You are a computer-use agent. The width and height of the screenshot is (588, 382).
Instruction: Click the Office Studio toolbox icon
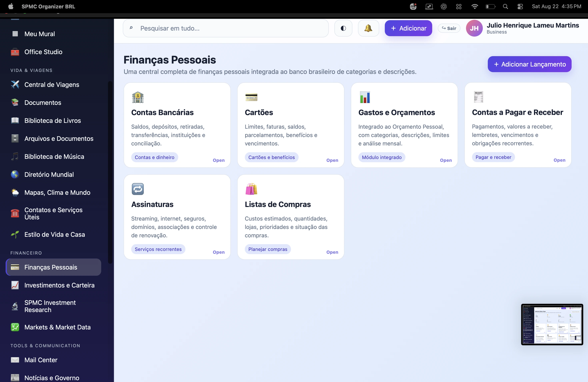15,52
